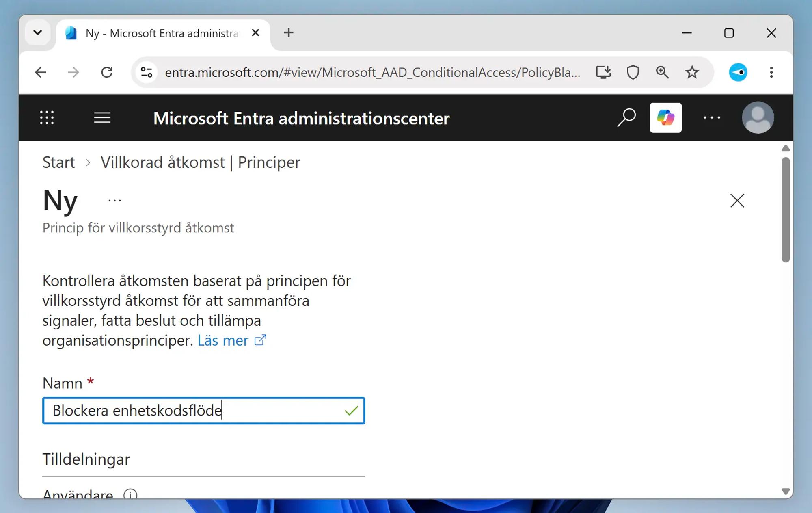The image size is (812, 513).
Task: Click info icon next to Användare
Action: (x=130, y=494)
